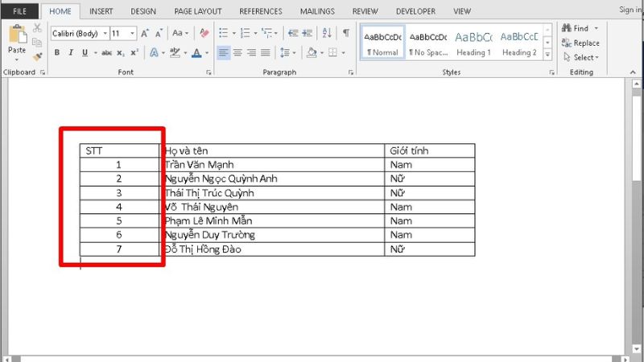Screen dimensions: 644x362
Task: Open the PAGE LAYOUT tab
Action: [199, 11]
